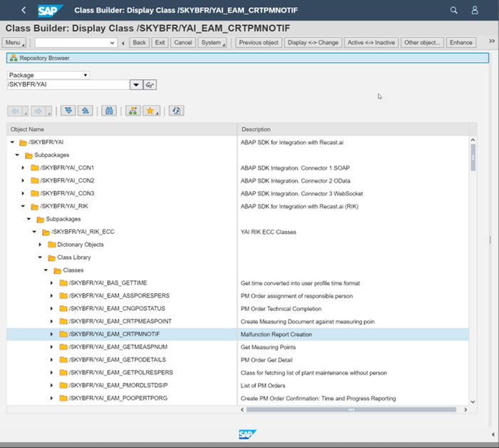The height and width of the screenshot is (448, 499).
Task: Collapse the /SKYBFR/YAI_RIK_ECC node
Action: [34, 232]
